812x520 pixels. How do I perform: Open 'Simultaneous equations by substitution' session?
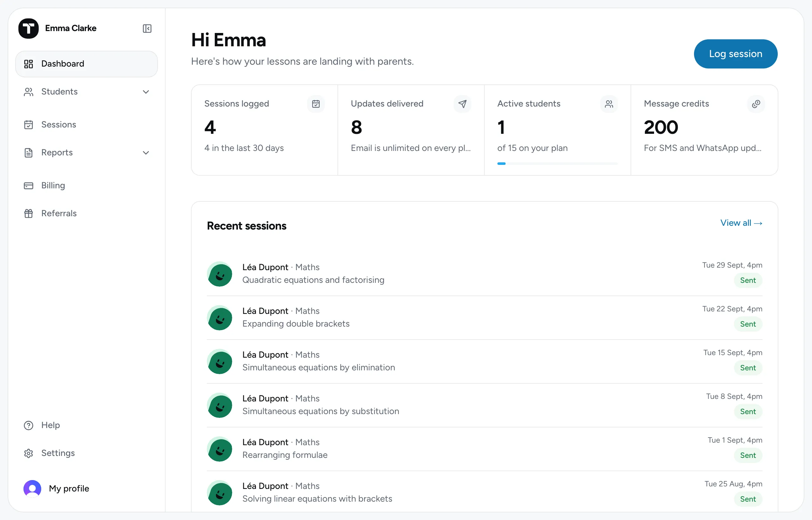[485, 405]
